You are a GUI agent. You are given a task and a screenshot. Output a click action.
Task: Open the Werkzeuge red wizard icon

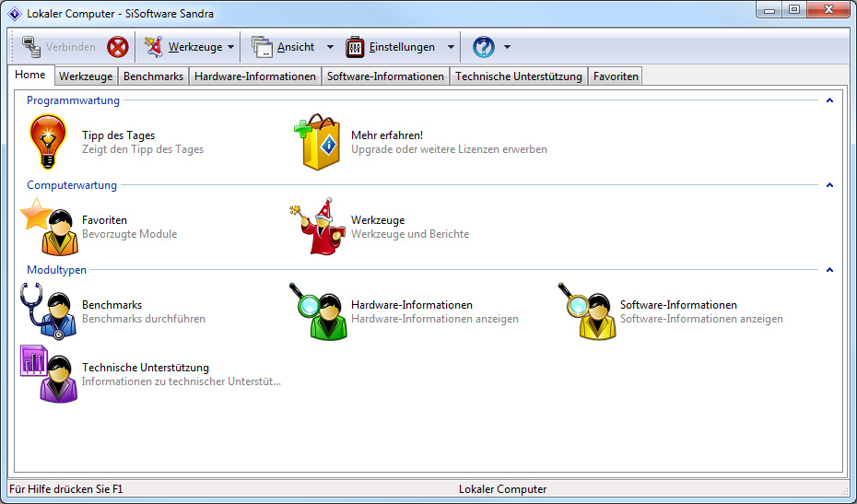(x=318, y=227)
